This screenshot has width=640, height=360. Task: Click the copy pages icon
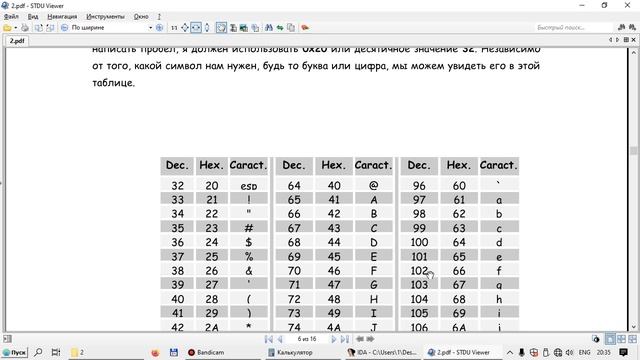point(291,28)
